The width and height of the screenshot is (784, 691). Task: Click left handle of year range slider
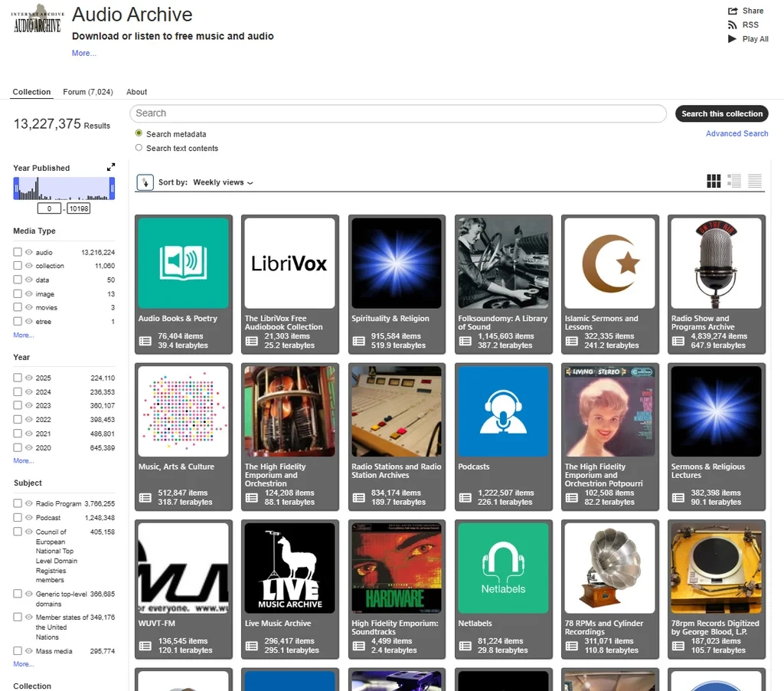pyautogui.click(x=16, y=188)
